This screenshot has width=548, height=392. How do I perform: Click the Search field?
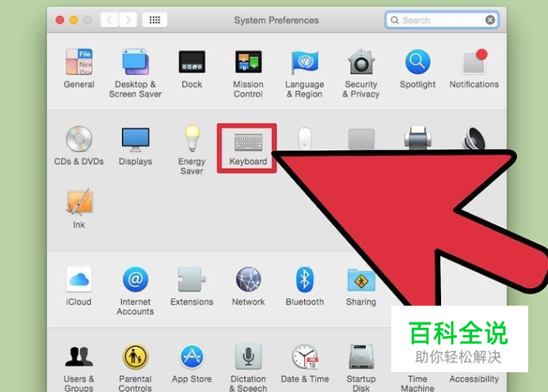442,20
